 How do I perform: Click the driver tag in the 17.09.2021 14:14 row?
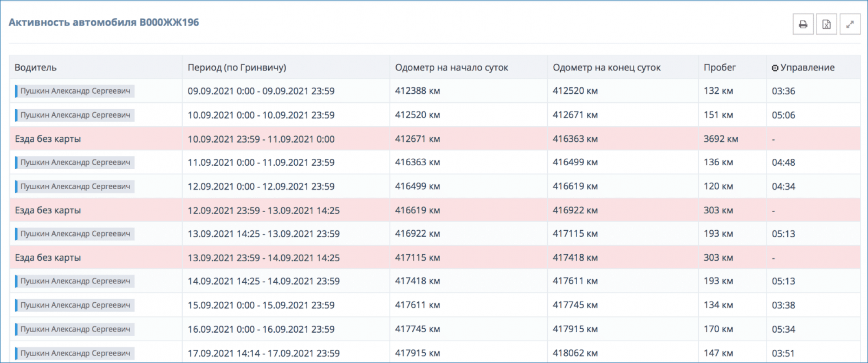[75, 353]
